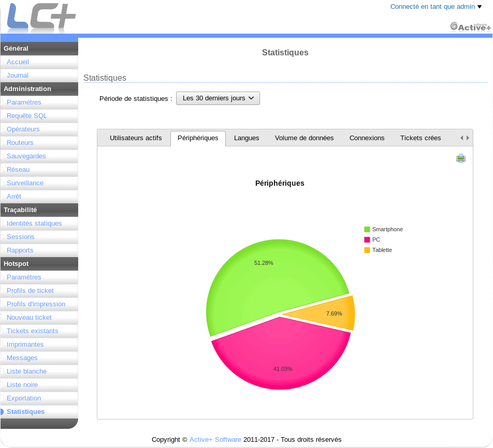The width and height of the screenshot is (493, 448).
Task: Click the printer icon above the chart
Action: pyautogui.click(x=460, y=158)
